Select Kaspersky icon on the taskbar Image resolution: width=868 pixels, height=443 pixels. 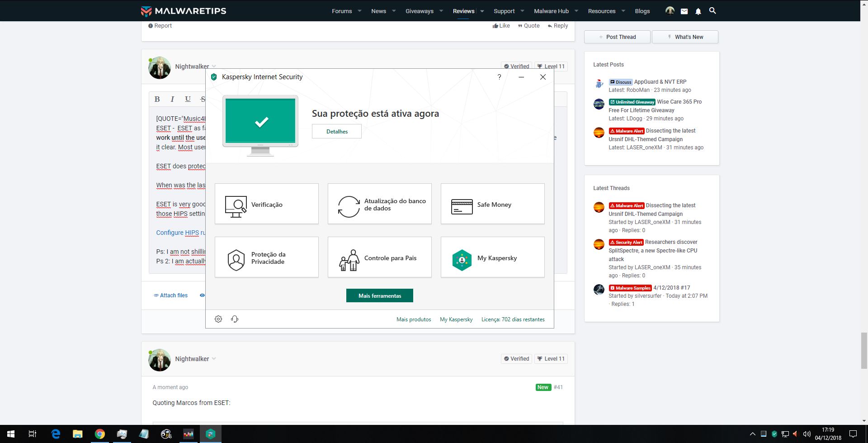tap(211, 434)
